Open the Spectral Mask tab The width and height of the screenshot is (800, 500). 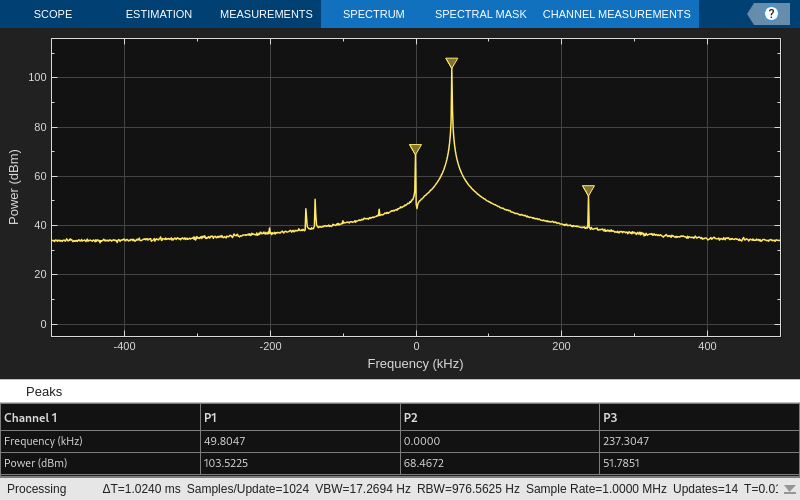click(x=480, y=14)
